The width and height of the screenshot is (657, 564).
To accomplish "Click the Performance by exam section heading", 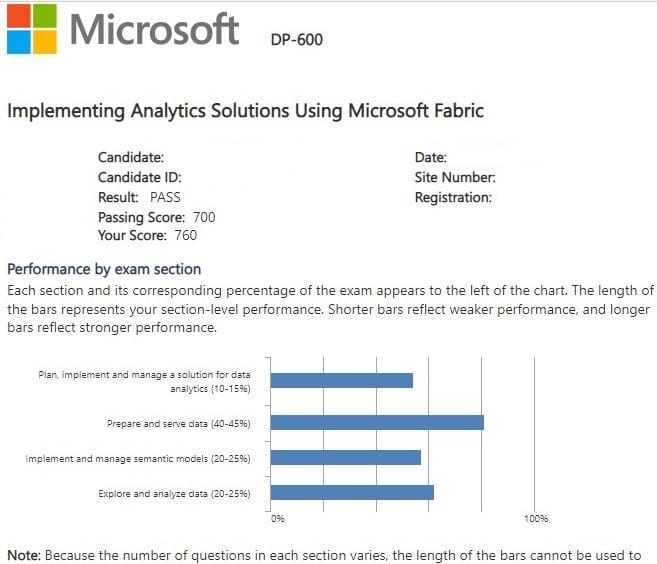I will 104,269.
